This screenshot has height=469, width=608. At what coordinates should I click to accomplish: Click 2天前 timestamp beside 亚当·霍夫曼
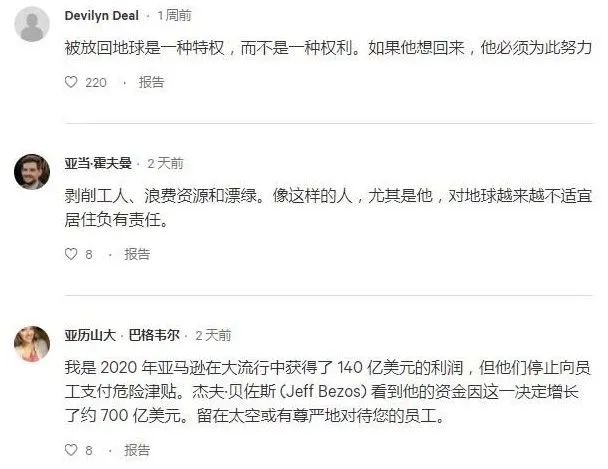click(x=165, y=164)
